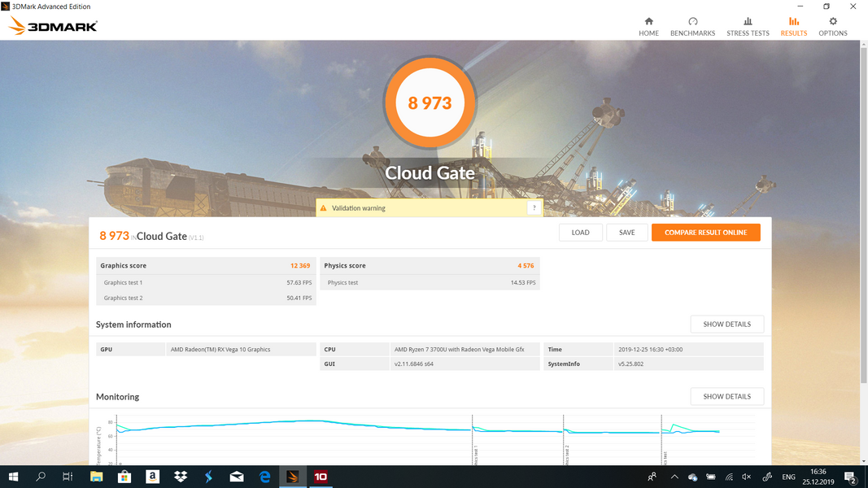Viewport: 868px width, 488px height.
Task: Open the Options settings page
Action: point(832,26)
